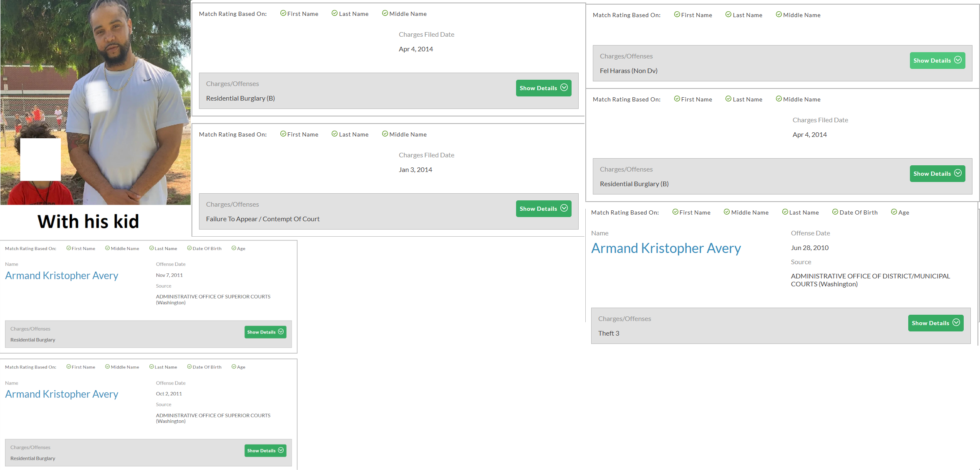Click the Age checkmark icon in the Nov 7, 2011 record

pyautogui.click(x=234, y=248)
